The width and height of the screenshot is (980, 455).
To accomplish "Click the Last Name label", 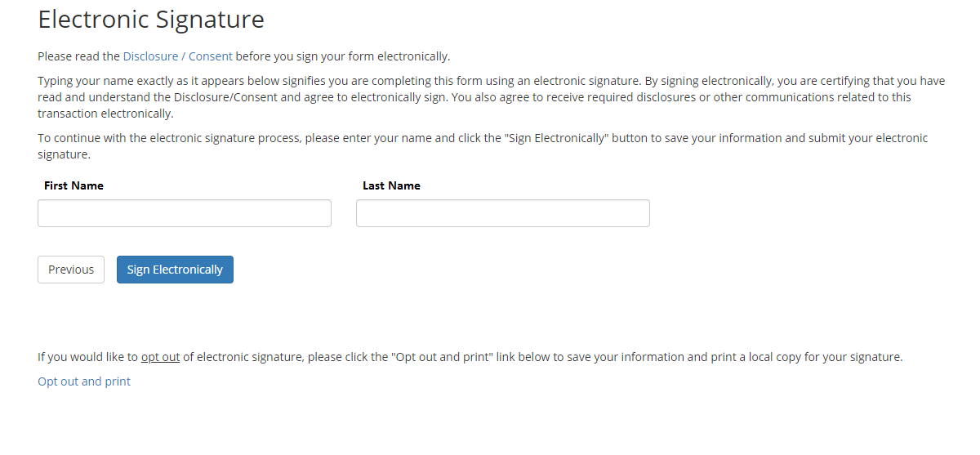I will [391, 185].
